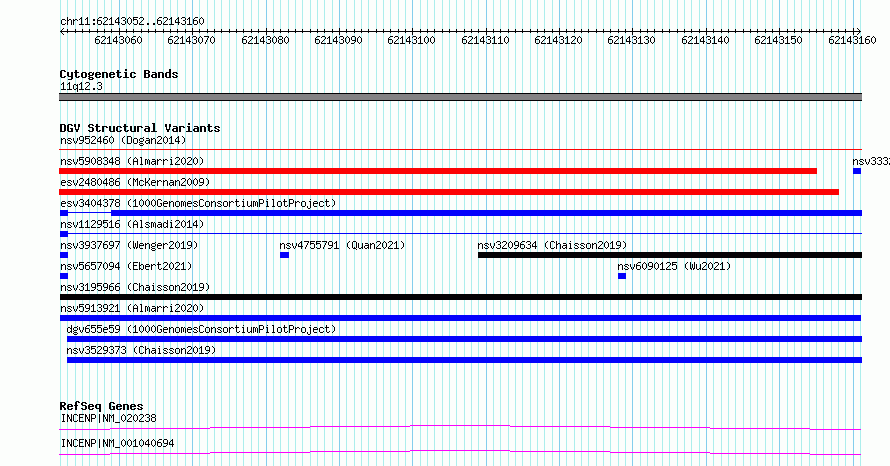Click the chr11:62143052..62143160 position label
Screen dimensions: 890x466
click(132, 21)
